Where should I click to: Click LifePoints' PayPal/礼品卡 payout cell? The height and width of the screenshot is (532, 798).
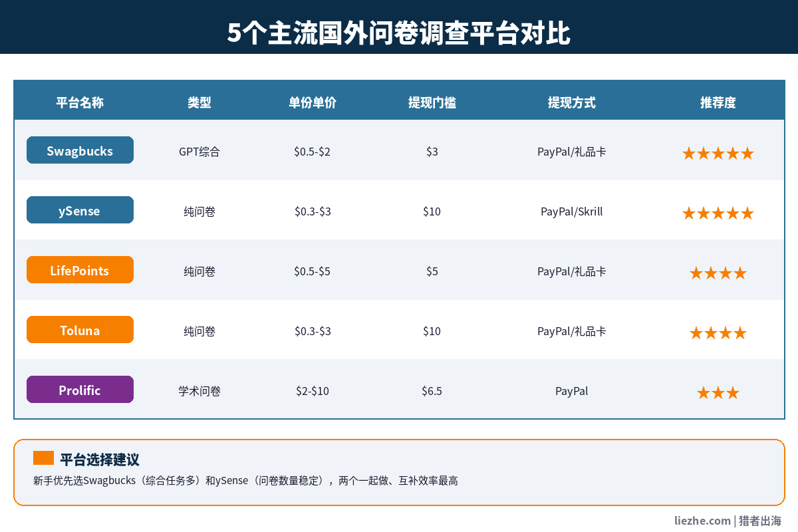572,271
